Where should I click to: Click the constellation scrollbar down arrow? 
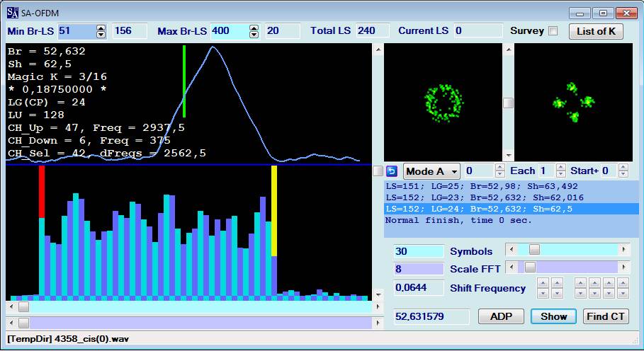coord(509,156)
